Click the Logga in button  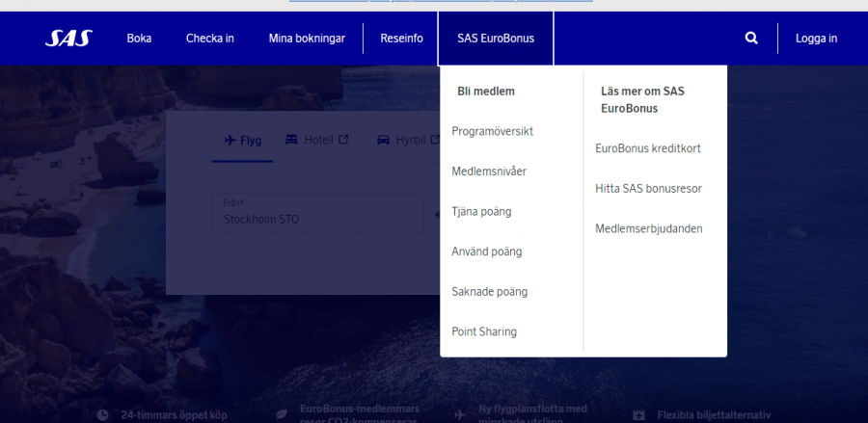[x=816, y=39]
